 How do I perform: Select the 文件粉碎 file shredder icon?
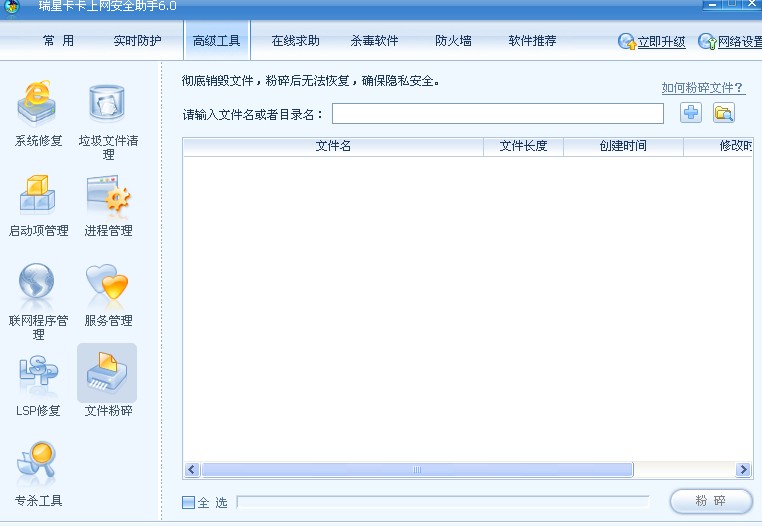pyautogui.click(x=107, y=373)
